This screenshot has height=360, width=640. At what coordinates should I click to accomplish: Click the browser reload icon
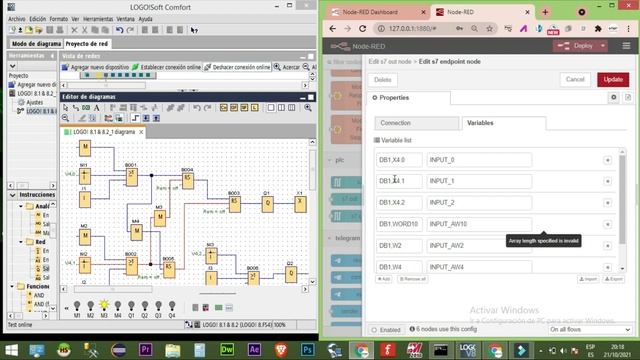coord(362,29)
